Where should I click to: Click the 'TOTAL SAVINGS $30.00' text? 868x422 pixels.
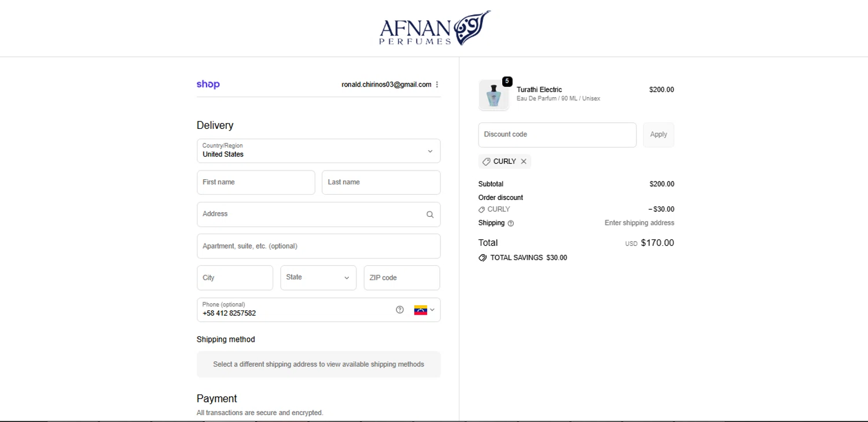click(529, 258)
